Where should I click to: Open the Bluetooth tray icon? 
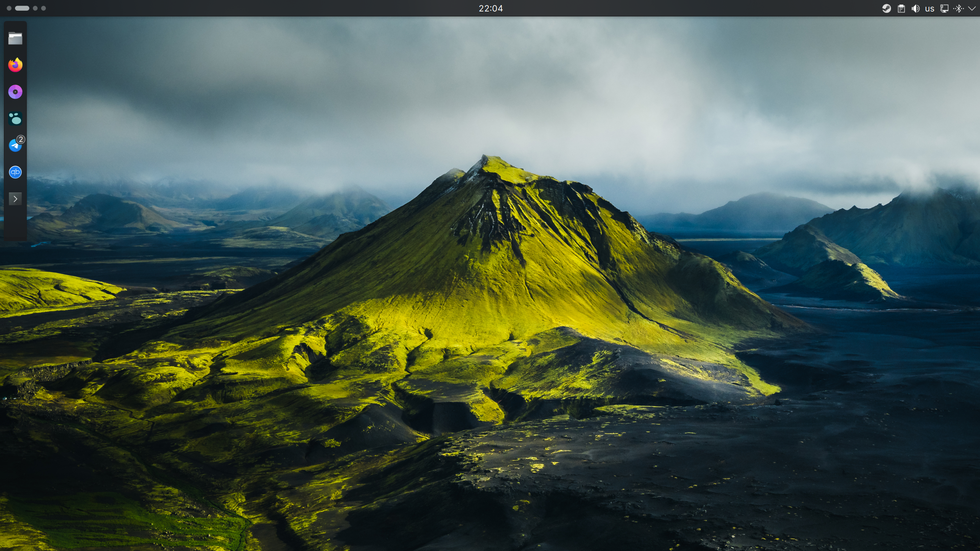(x=959, y=8)
